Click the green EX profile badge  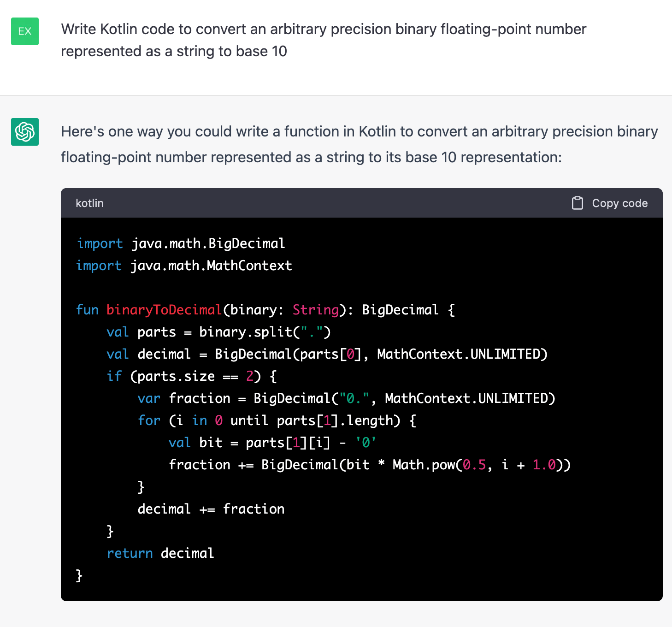[24, 31]
